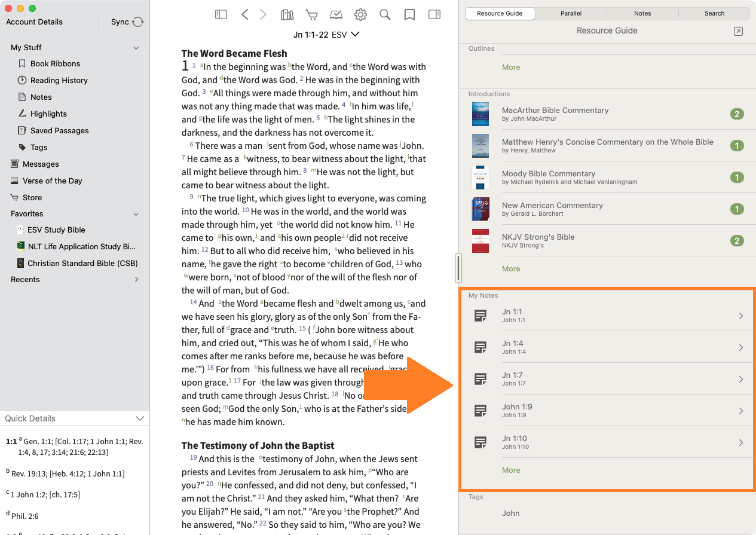Open the store cart icon in toolbar
This screenshot has height=535, width=756.
point(311,15)
